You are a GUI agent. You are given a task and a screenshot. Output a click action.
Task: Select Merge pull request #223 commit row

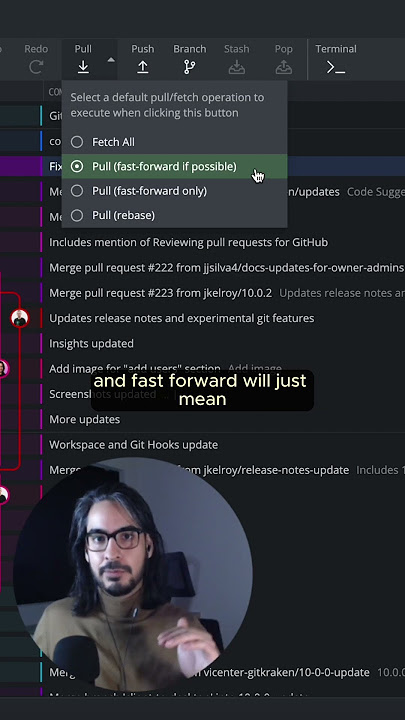coord(223,293)
